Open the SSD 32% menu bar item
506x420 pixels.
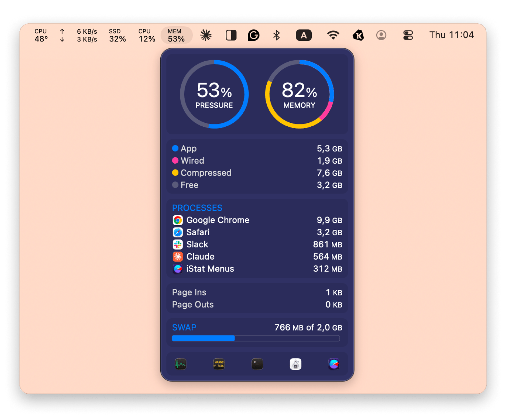tap(117, 35)
